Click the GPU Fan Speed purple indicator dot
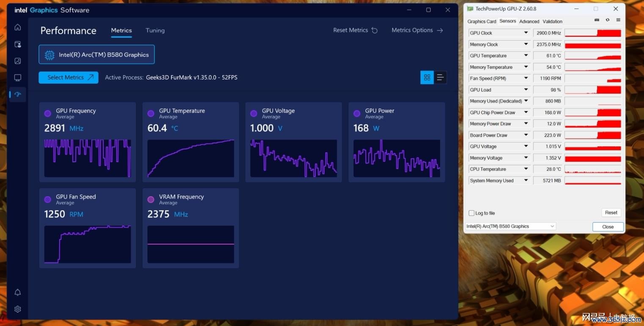This screenshot has width=644, height=326. [48, 200]
